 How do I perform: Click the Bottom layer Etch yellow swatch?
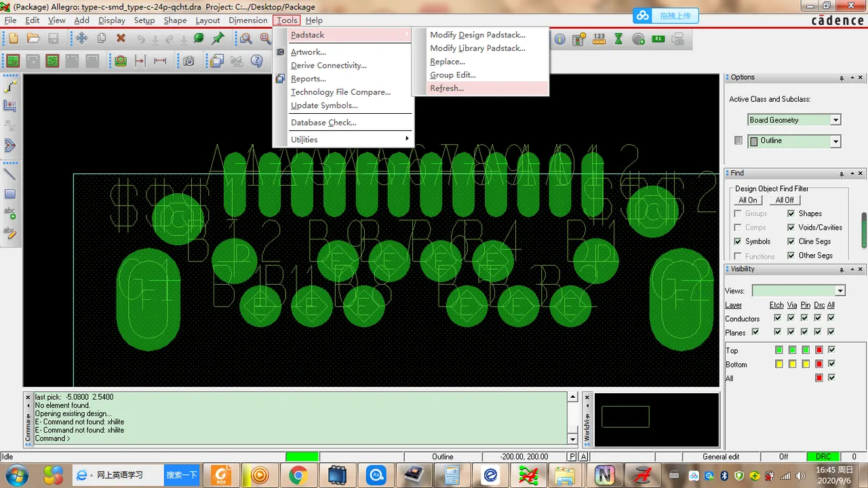[x=778, y=364]
